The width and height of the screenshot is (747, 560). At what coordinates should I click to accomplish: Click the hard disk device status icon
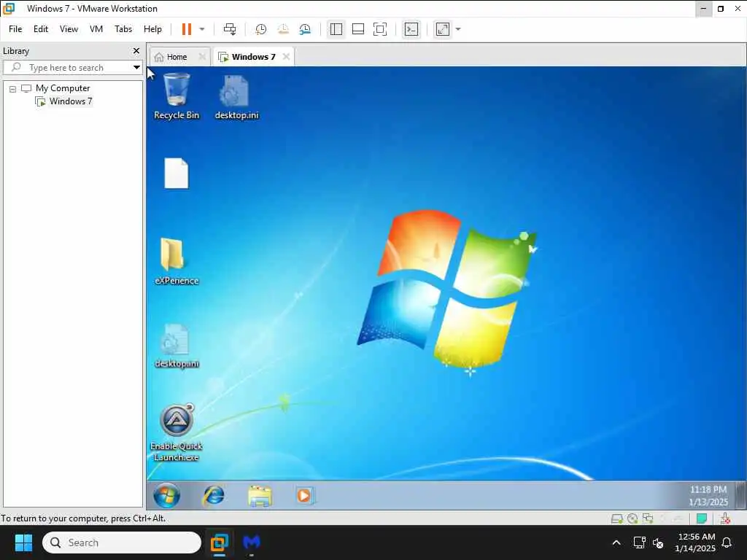click(617, 518)
